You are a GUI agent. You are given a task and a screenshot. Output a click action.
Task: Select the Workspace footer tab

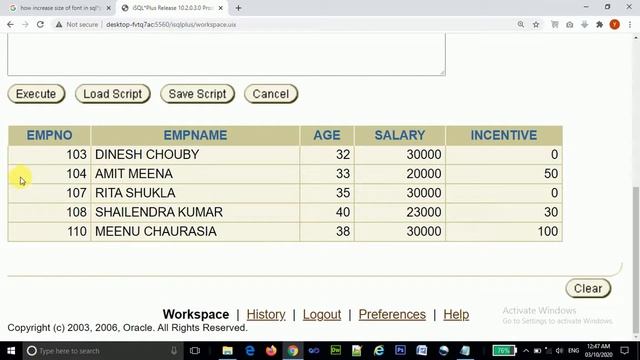click(x=196, y=314)
